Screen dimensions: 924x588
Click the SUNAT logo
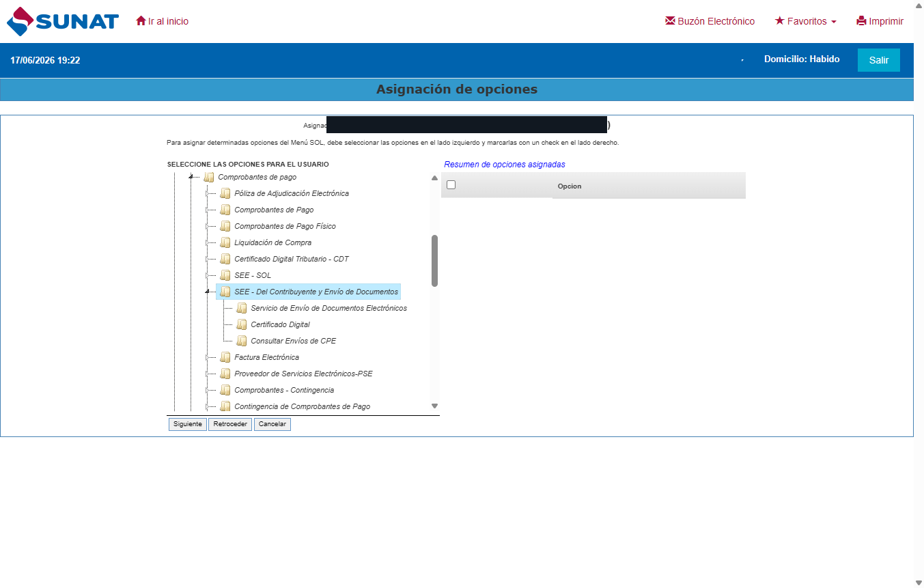point(62,21)
